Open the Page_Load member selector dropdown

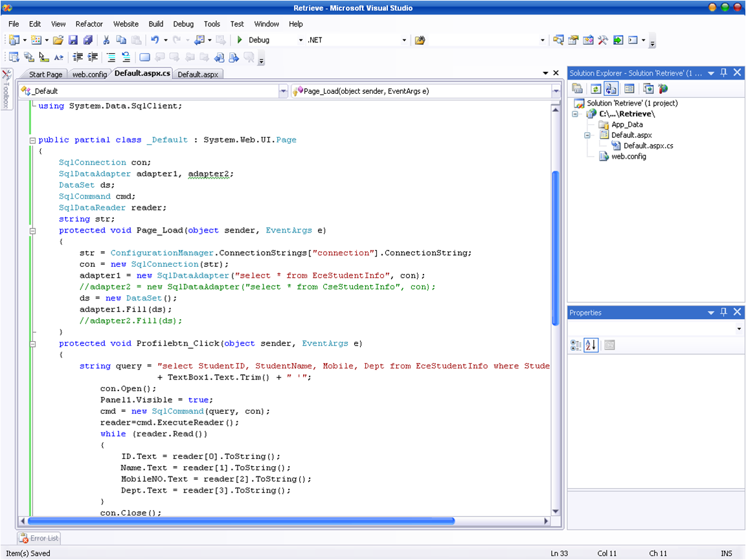coord(556,91)
